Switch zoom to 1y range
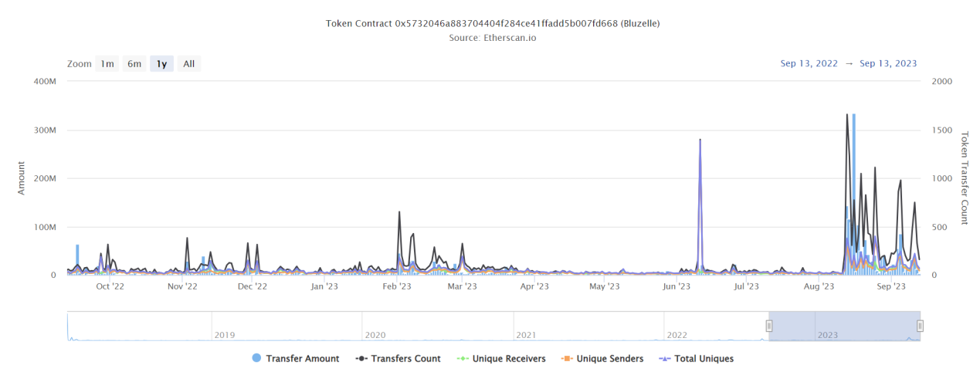Screen dimensions: 980x372 click(x=161, y=64)
